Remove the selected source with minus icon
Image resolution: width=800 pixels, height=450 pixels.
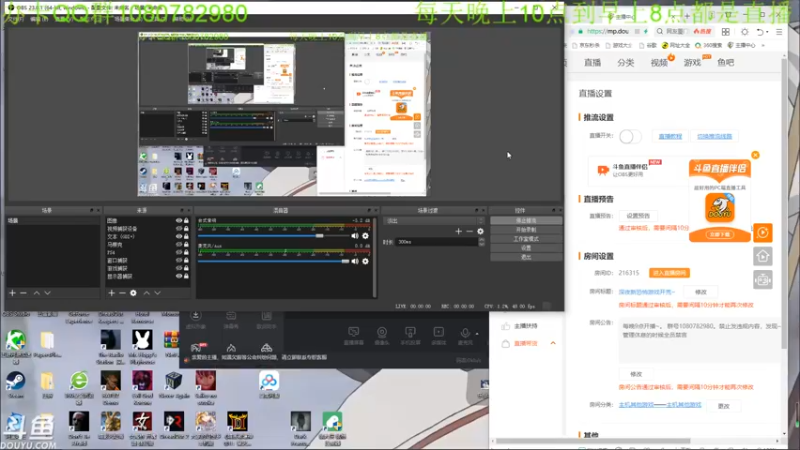pyautogui.click(x=122, y=293)
